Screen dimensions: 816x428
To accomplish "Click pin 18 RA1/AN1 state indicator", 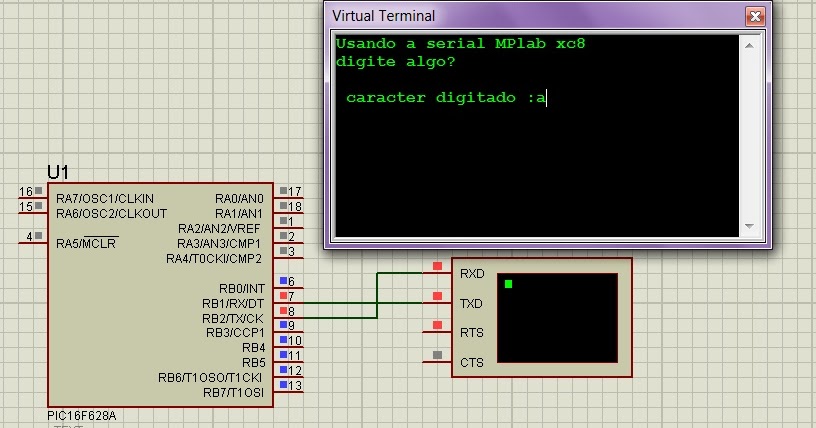I will pos(284,206).
